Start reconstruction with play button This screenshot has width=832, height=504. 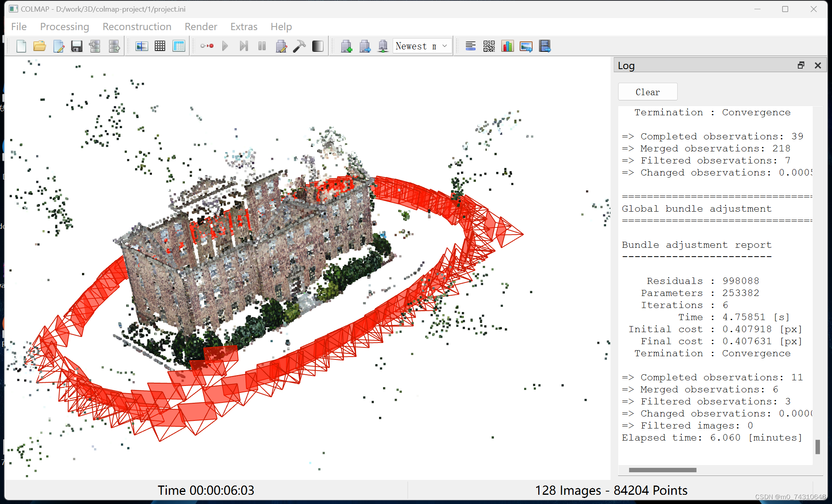pyautogui.click(x=225, y=46)
